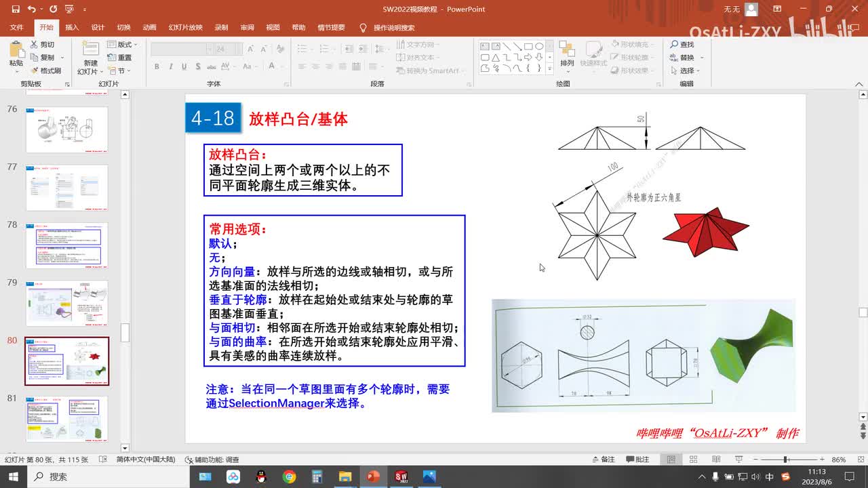Open the File (文件) tab
868x488 pixels.
tap(17, 28)
